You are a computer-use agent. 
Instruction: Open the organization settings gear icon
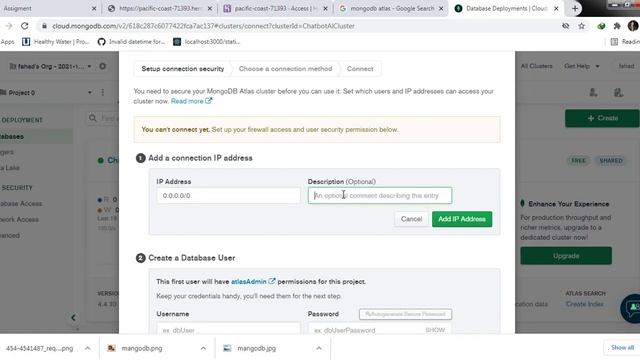[x=102, y=66]
